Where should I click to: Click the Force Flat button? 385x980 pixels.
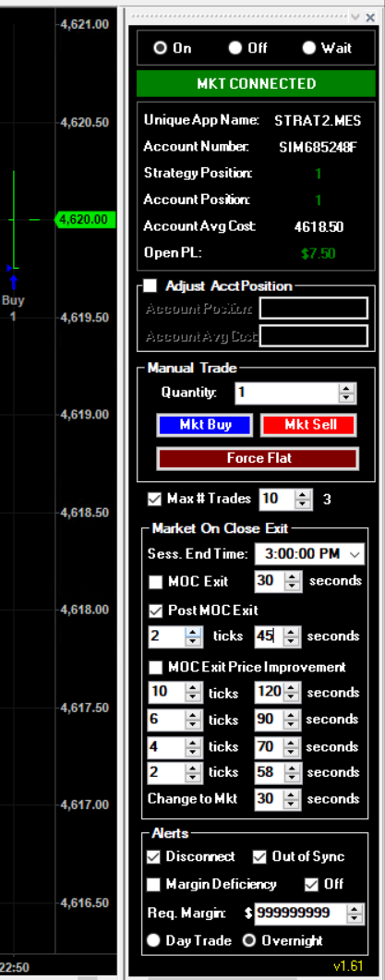[258, 458]
